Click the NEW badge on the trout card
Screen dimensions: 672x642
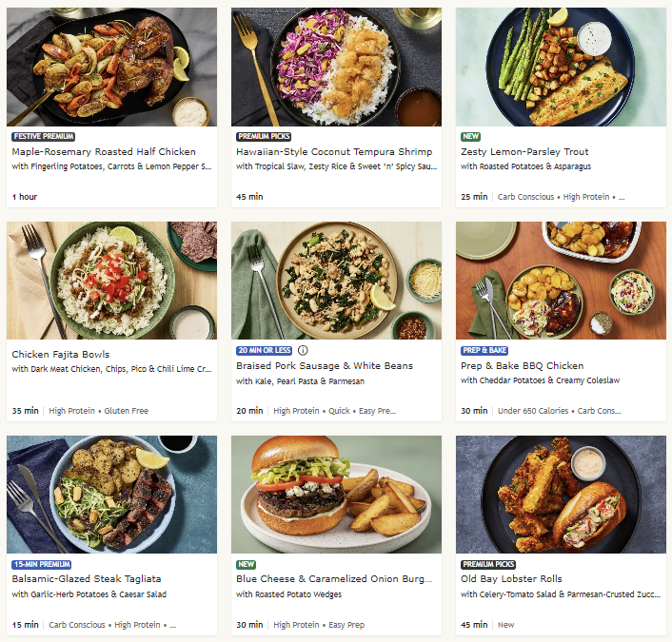coord(470,137)
